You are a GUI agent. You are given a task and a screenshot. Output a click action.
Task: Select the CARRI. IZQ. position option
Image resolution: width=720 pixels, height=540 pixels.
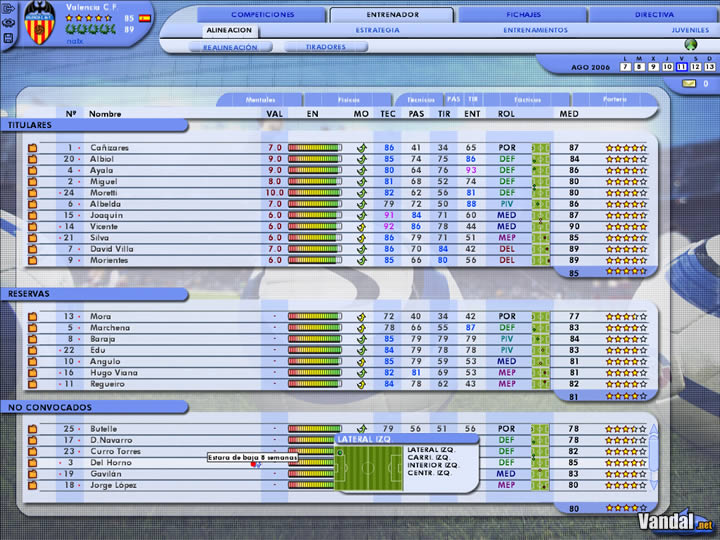click(427, 458)
